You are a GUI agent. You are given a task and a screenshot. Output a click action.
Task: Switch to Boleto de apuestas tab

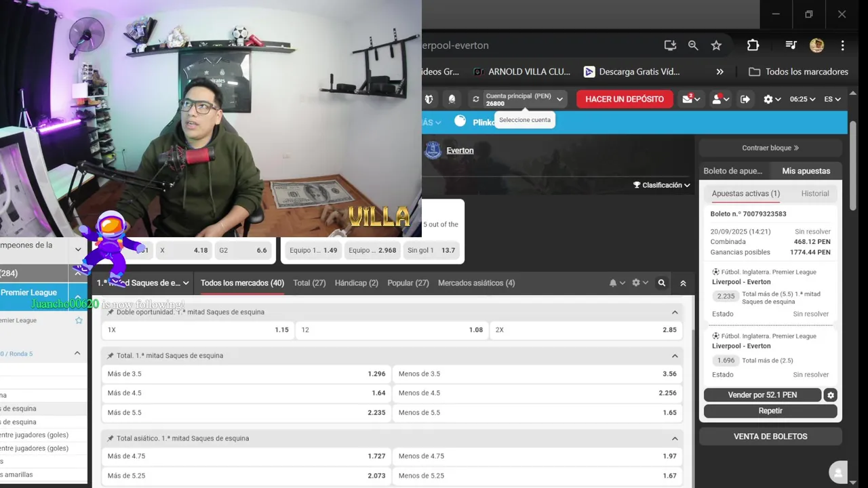[x=733, y=171]
